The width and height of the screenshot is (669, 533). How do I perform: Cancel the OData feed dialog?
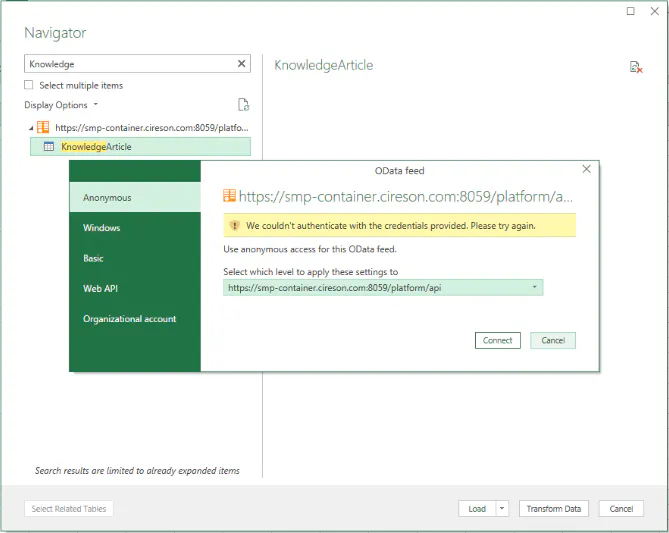coord(553,340)
